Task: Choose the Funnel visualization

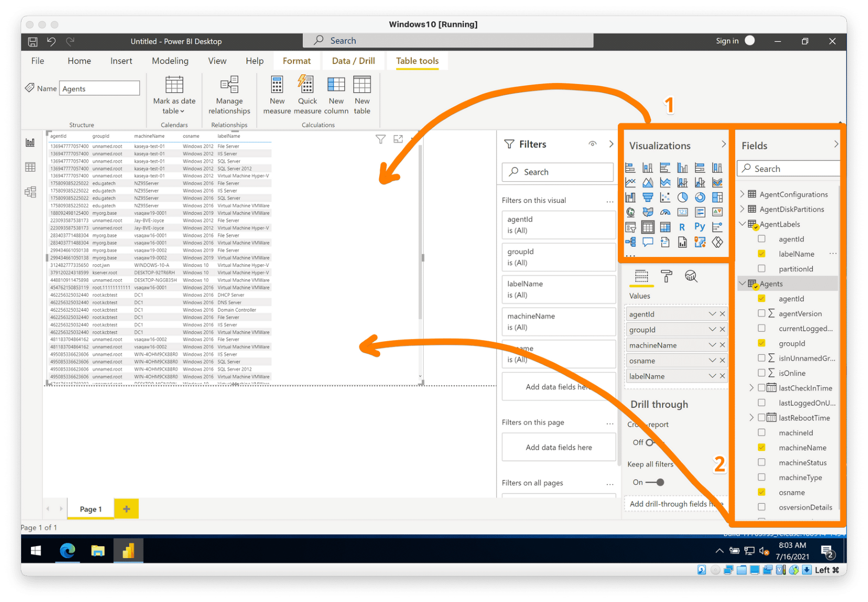Action: [648, 197]
